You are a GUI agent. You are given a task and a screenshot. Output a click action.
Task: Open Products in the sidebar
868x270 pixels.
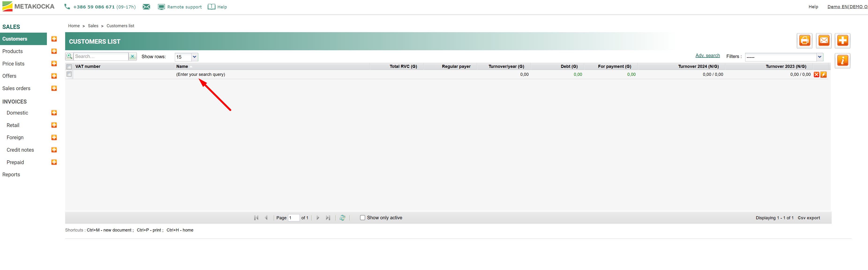(x=12, y=51)
